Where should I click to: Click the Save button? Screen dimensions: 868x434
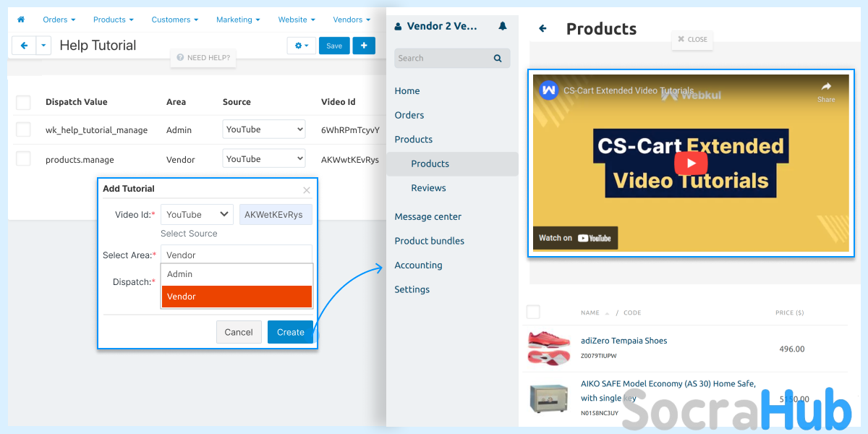334,46
